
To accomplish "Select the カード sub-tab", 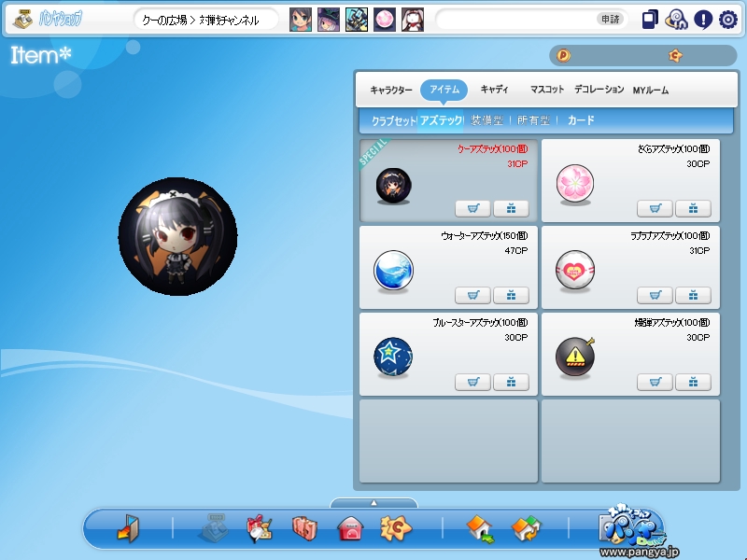I will [581, 120].
